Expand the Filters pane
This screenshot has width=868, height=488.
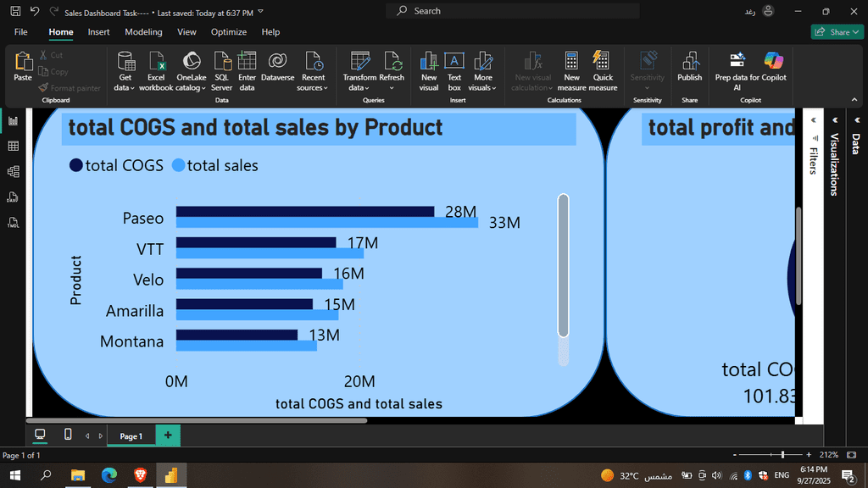pyautogui.click(x=811, y=120)
